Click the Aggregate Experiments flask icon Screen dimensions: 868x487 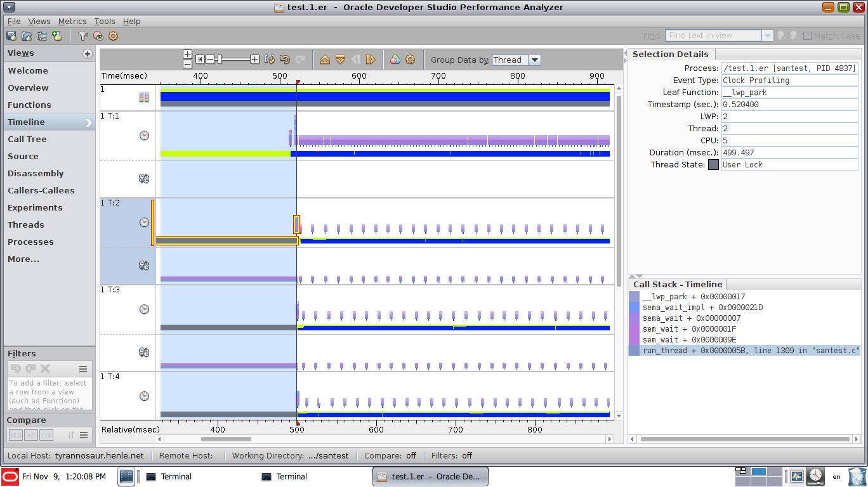(57, 36)
